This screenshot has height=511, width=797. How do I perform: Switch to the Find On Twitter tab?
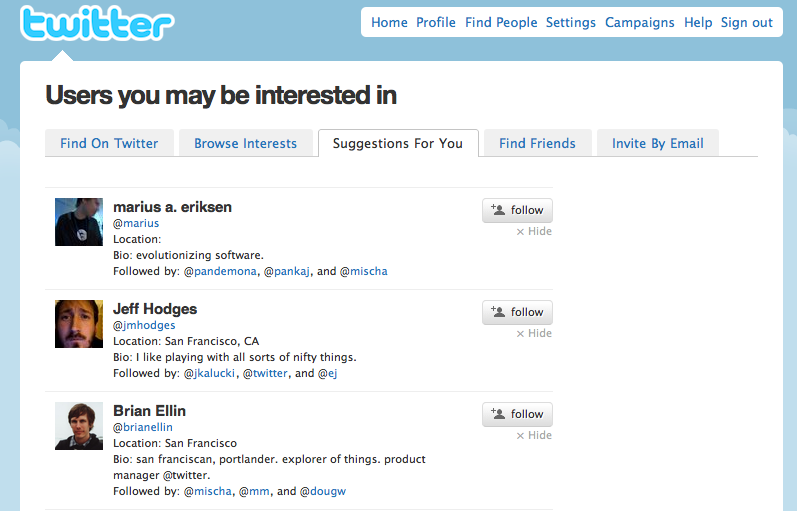109,143
